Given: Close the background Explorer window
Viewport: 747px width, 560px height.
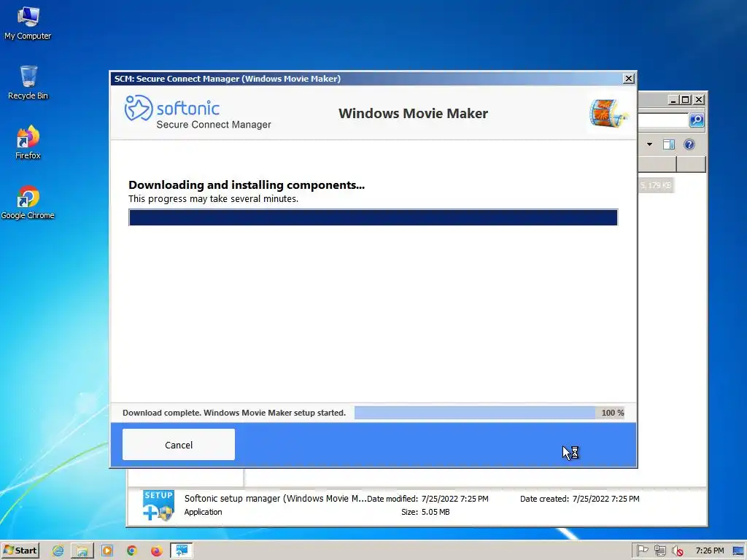Looking at the screenshot, I should [698, 99].
